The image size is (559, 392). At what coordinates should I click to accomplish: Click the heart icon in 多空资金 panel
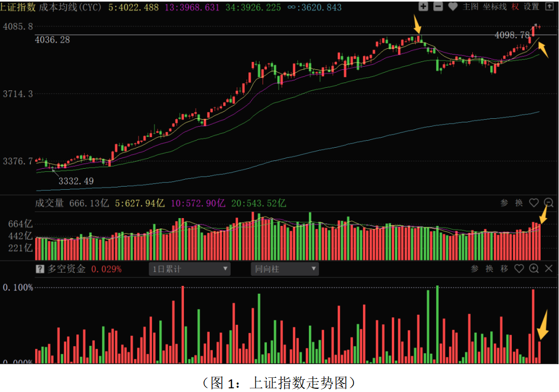(x=519, y=269)
